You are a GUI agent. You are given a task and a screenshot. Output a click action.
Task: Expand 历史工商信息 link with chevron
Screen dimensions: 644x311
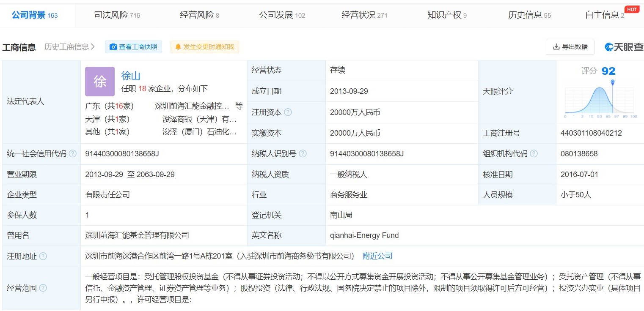click(70, 47)
